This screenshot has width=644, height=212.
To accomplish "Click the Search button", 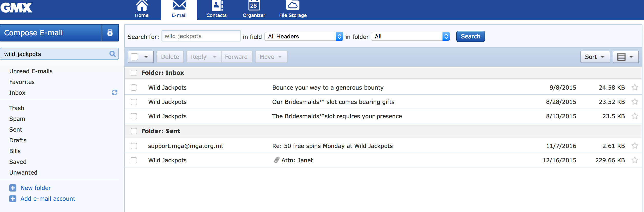I will 470,36.
